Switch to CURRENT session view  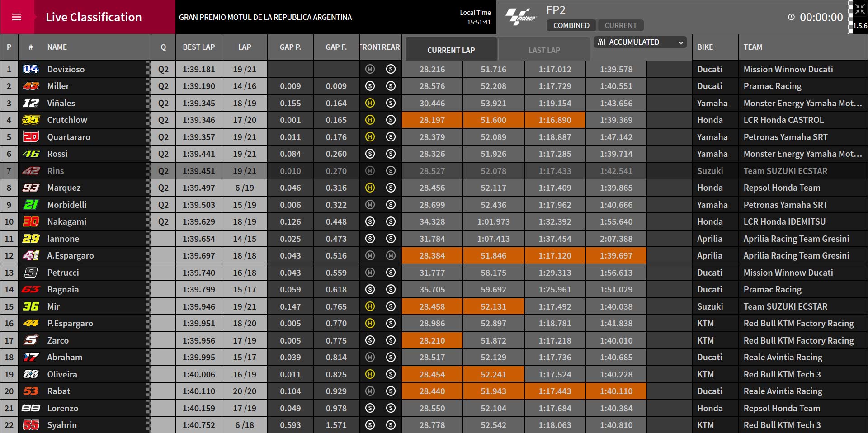coord(620,25)
